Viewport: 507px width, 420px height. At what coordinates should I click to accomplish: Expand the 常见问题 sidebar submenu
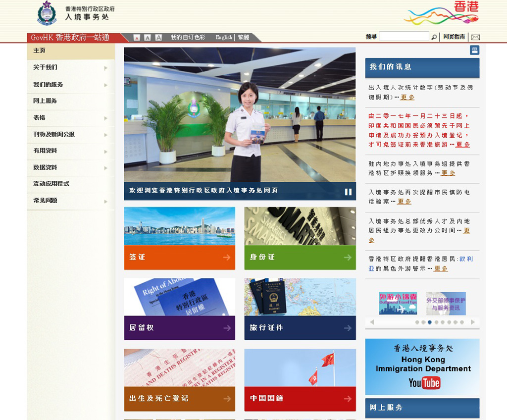pyautogui.click(x=105, y=201)
